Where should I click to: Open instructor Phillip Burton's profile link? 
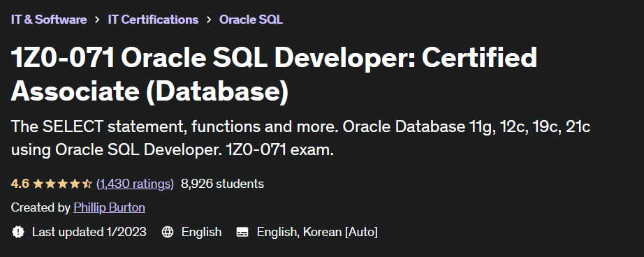point(109,207)
